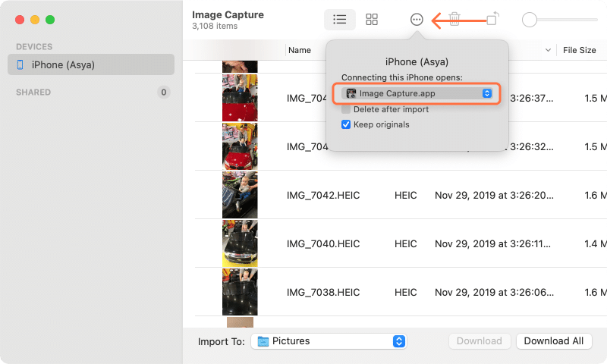Viewport: 607px width, 364px height.
Task: Click the yellow minimize window button
Action: tap(35, 20)
